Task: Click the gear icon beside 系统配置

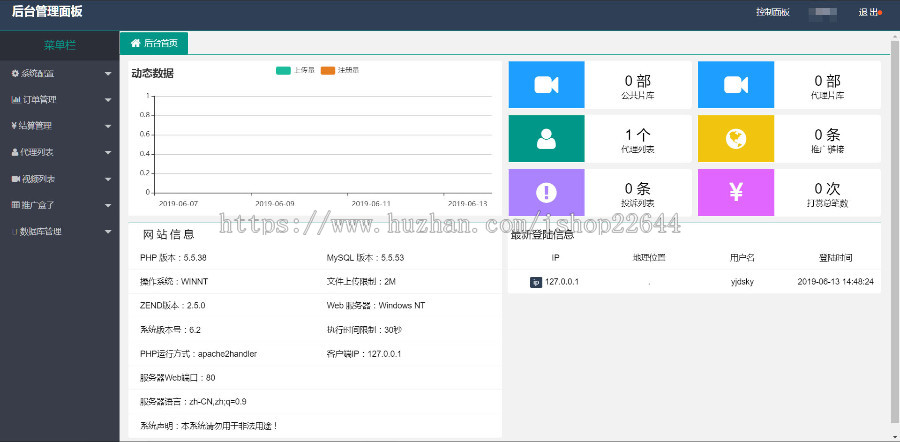Action: pos(15,73)
